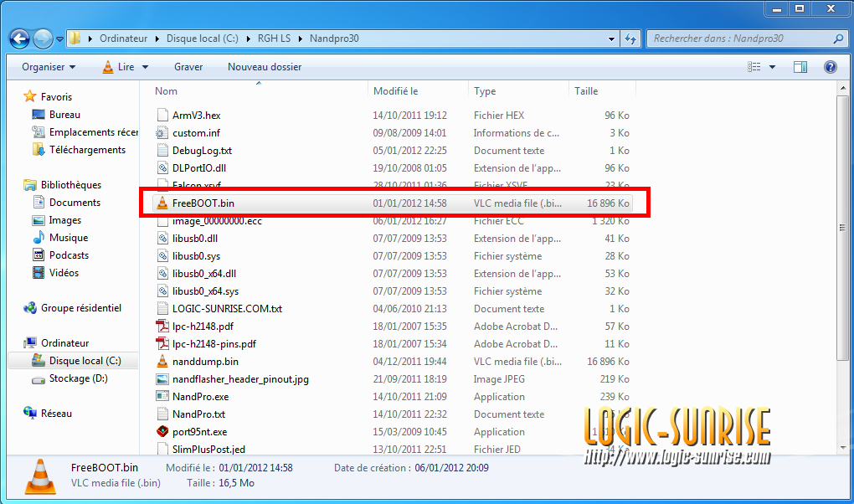Select the ArmV3.hex file icon
This screenshot has height=504, width=854.
(x=162, y=115)
